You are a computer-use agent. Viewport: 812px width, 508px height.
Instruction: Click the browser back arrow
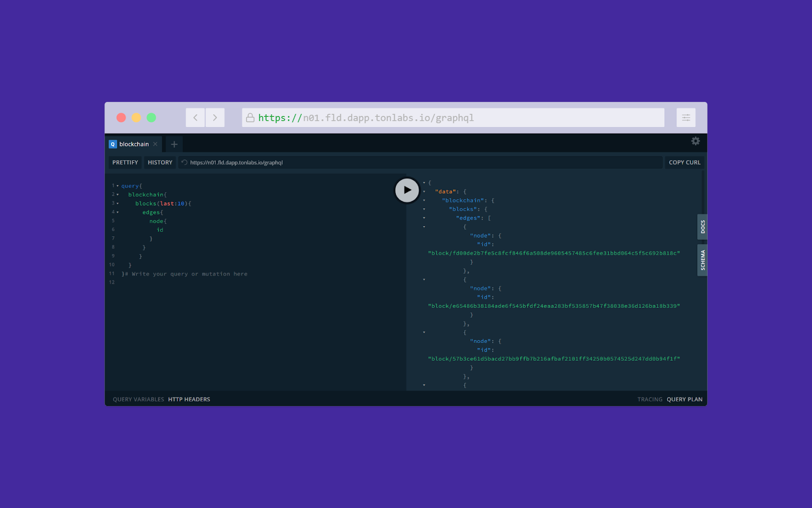(195, 118)
